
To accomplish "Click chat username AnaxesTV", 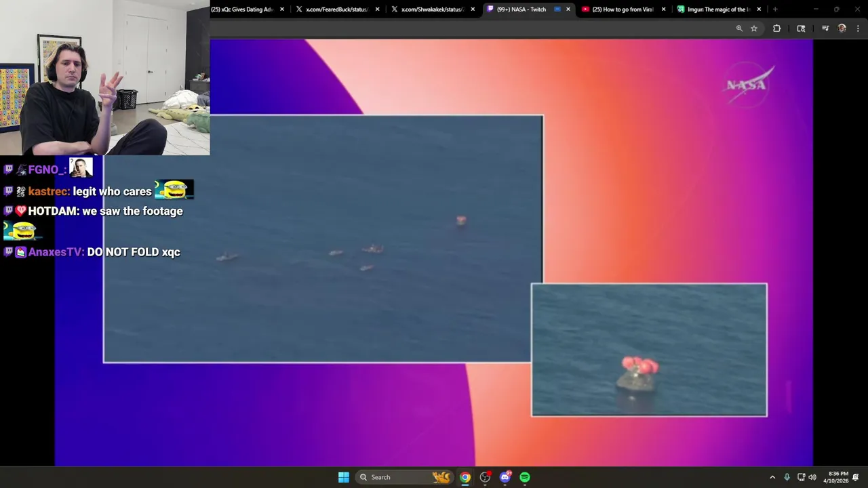I will click(x=56, y=252).
